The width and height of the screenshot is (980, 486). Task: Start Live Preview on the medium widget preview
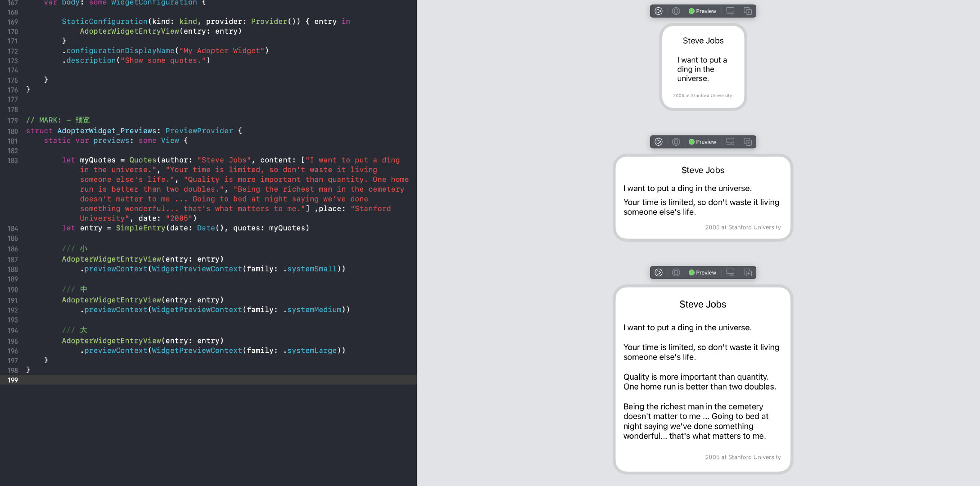[x=659, y=142]
